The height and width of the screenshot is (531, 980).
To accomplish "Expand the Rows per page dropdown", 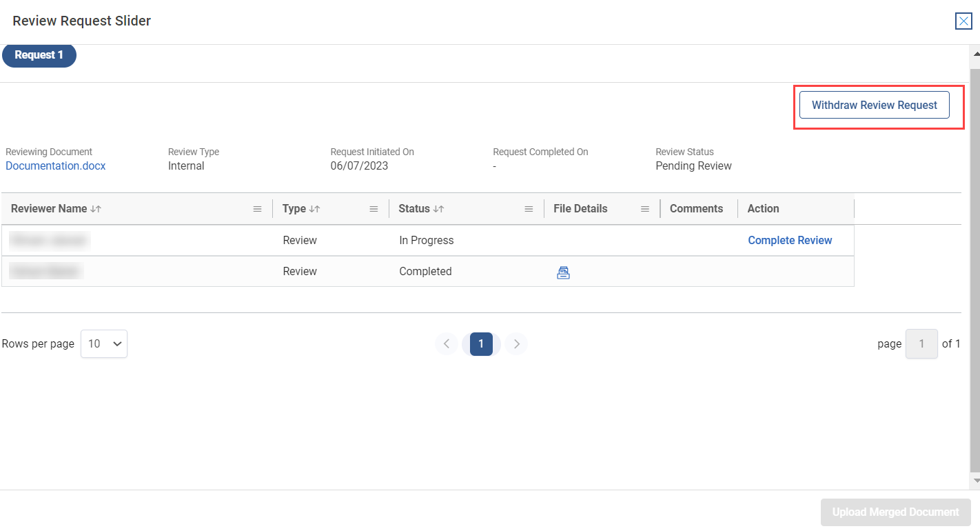I will [104, 343].
